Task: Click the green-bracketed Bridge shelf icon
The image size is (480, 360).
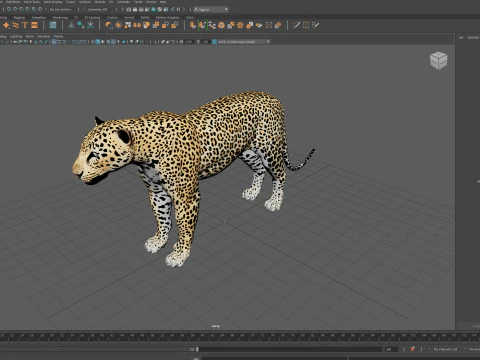Action: point(202,25)
